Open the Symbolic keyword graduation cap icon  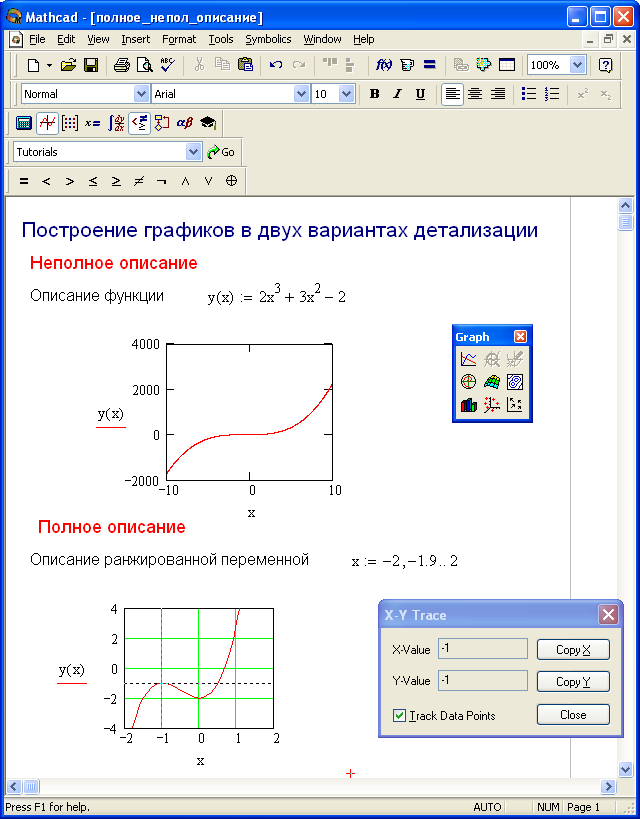click(x=208, y=123)
